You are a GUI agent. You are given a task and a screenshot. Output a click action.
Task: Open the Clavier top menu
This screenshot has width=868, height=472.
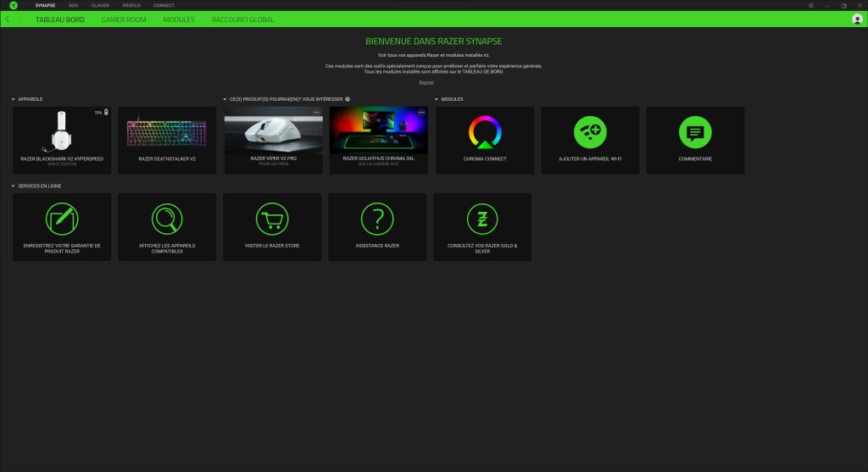tap(100, 6)
